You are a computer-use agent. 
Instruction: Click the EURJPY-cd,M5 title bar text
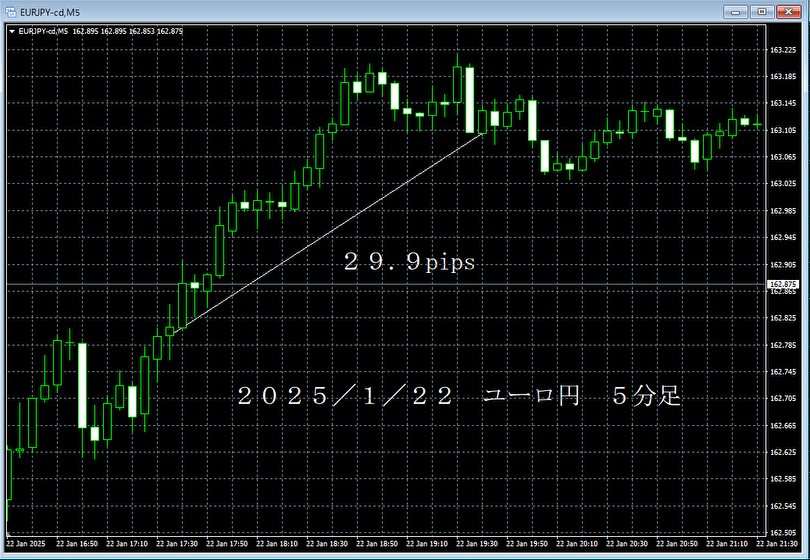click(x=50, y=12)
